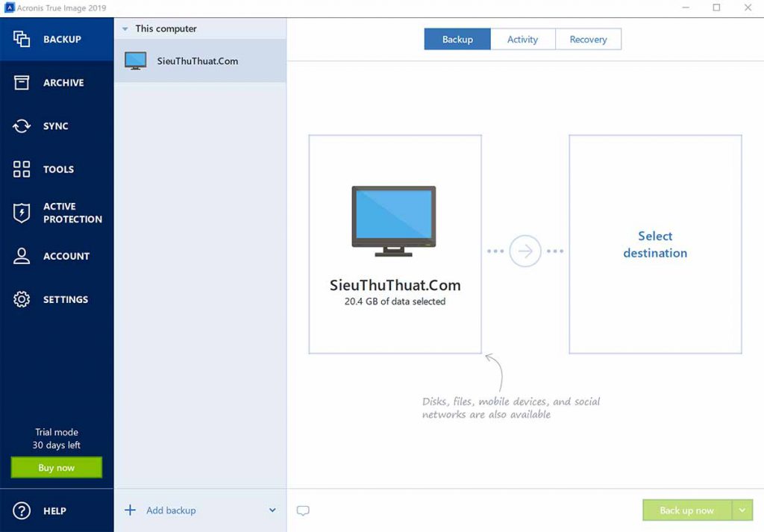Select the SYNC sidebar label
This screenshot has height=532, width=764.
point(55,126)
